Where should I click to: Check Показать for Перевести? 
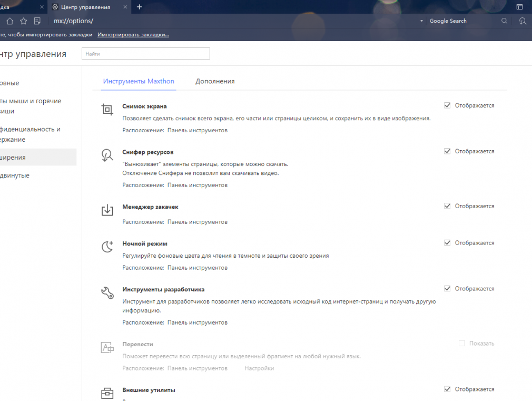pos(462,343)
